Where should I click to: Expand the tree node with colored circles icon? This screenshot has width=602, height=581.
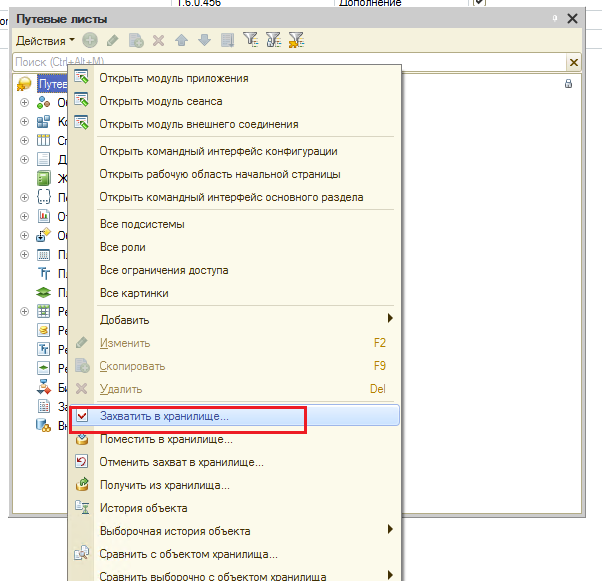24,103
